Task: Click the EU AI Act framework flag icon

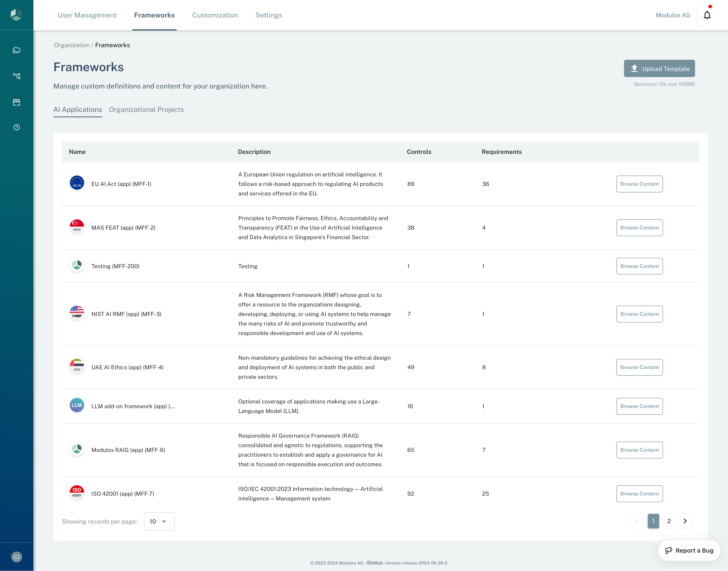Action: [x=77, y=183]
